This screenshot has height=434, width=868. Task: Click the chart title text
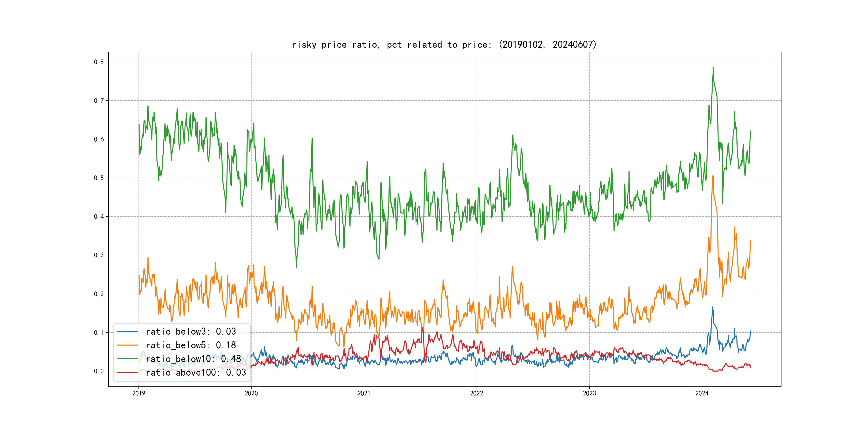click(444, 44)
